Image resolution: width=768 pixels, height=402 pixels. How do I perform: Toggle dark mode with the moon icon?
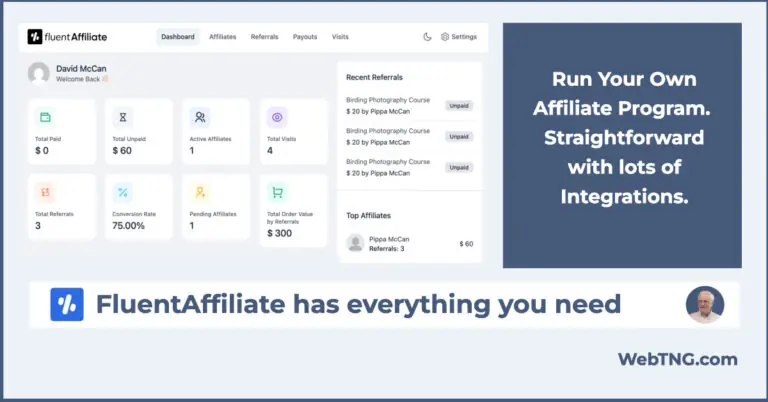(x=427, y=37)
